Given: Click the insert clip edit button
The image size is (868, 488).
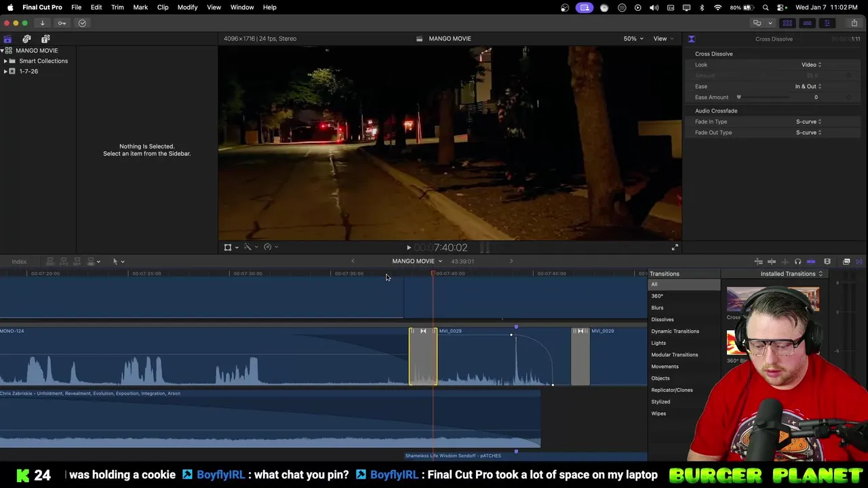Looking at the screenshot, I should point(64,262).
